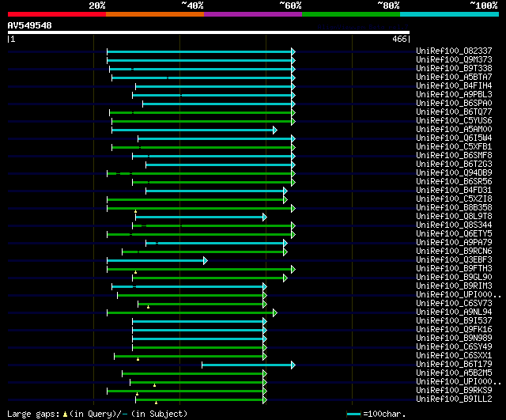This screenshot has width=506, height=420.
Task: Click the green ~80% identity legend segment
Action: tap(351, 14)
